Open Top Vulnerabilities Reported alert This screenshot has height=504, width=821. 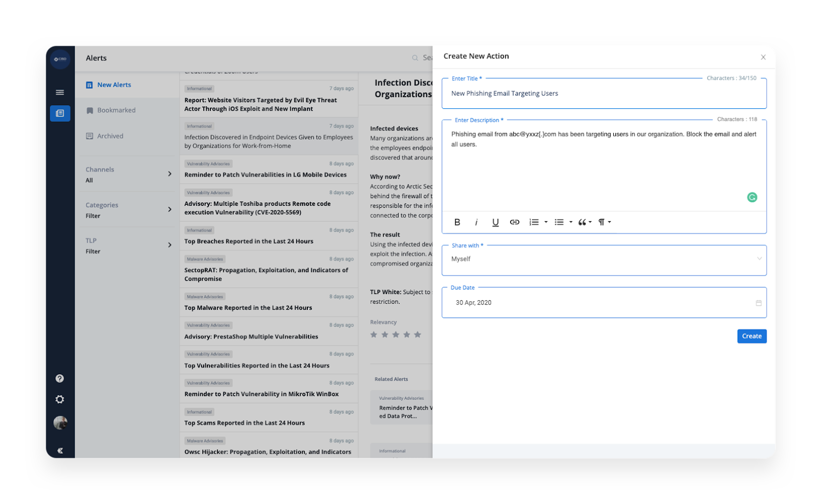pyautogui.click(x=269, y=360)
